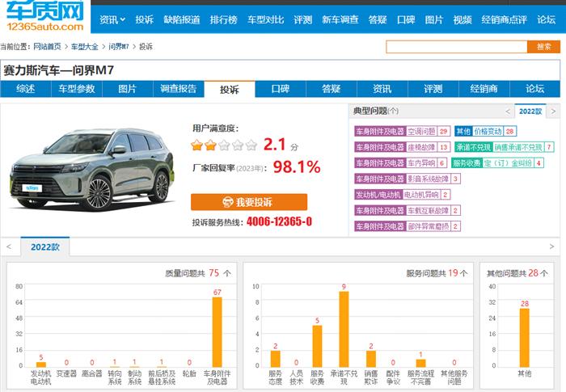The height and width of the screenshot is (392, 566).
Task: Open 论坛 in the top navigation bar
Action: (x=546, y=19)
